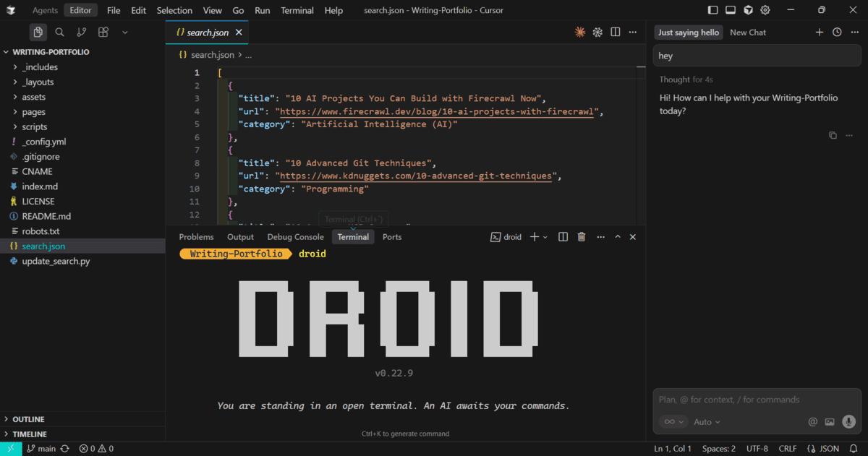Open the Extensions view icon

(x=103, y=32)
